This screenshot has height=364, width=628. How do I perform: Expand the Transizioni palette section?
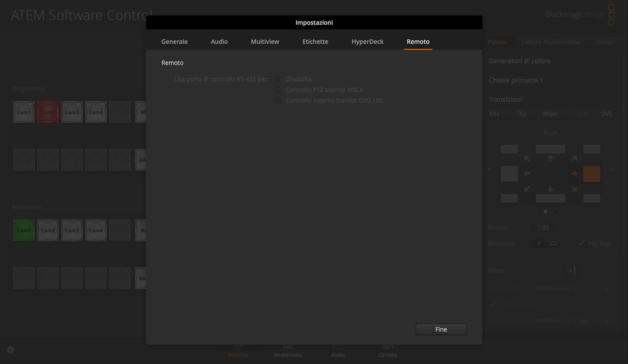point(506,99)
